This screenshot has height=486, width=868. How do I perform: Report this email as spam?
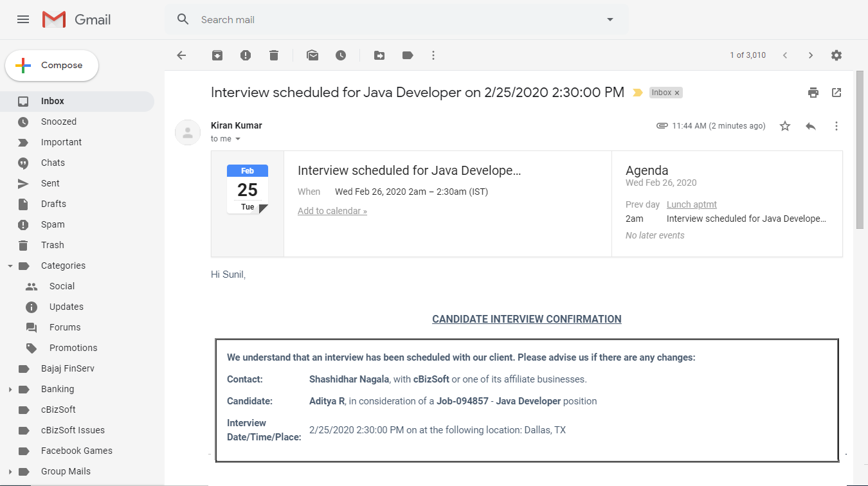coord(246,55)
